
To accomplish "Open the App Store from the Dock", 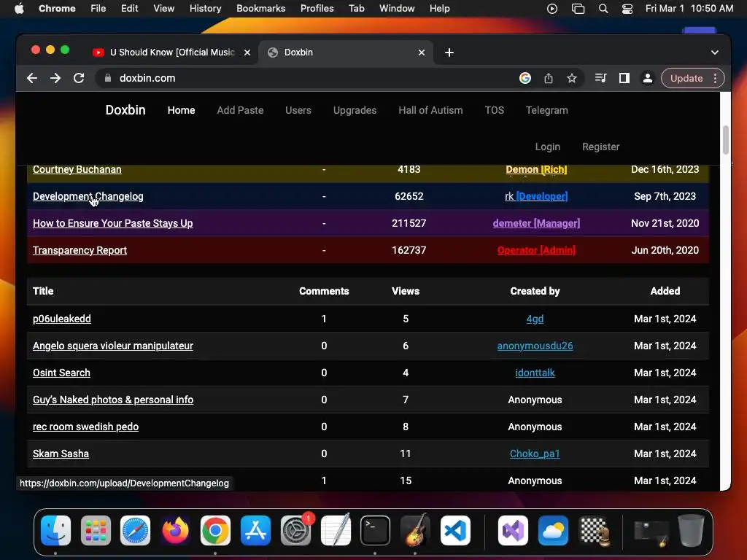I will tap(255, 531).
